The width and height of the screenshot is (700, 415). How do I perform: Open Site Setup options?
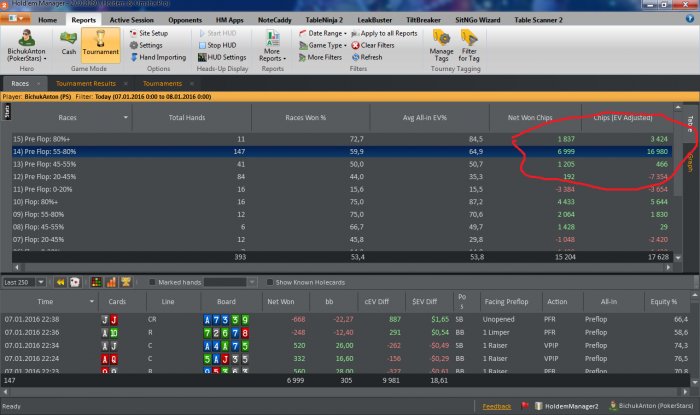click(149, 33)
